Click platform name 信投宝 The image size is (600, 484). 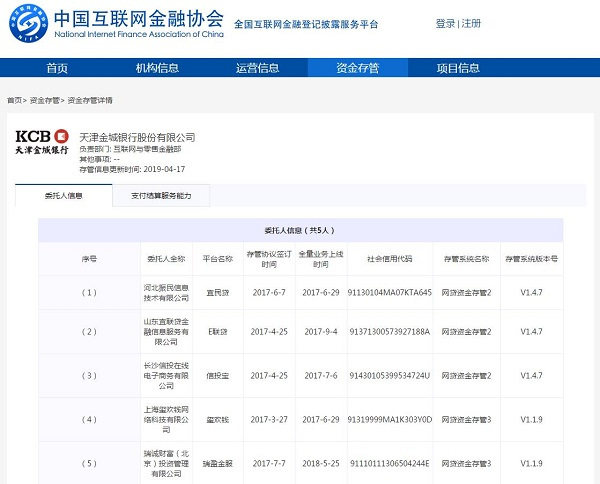coord(218,376)
